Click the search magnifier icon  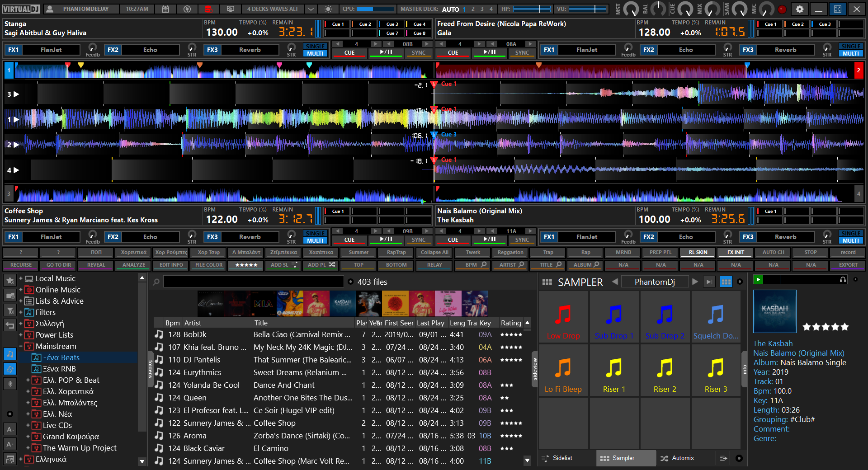coord(156,282)
